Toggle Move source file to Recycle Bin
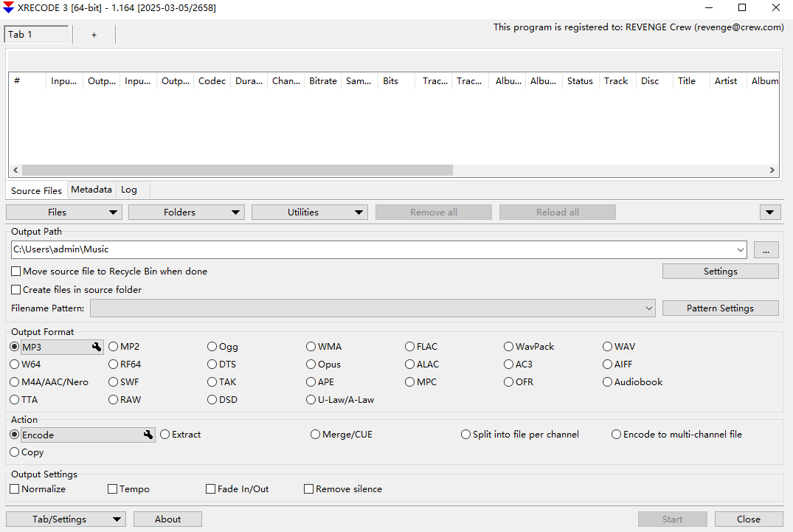 point(16,272)
